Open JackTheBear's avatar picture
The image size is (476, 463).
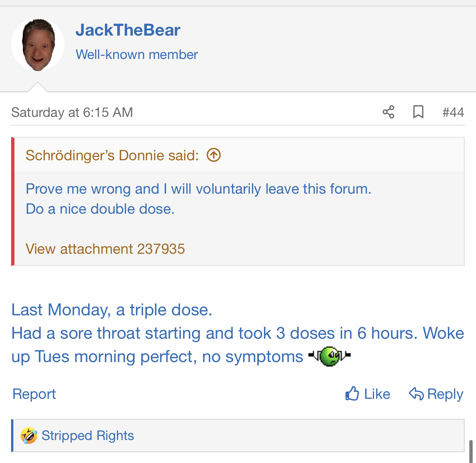click(38, 45)
